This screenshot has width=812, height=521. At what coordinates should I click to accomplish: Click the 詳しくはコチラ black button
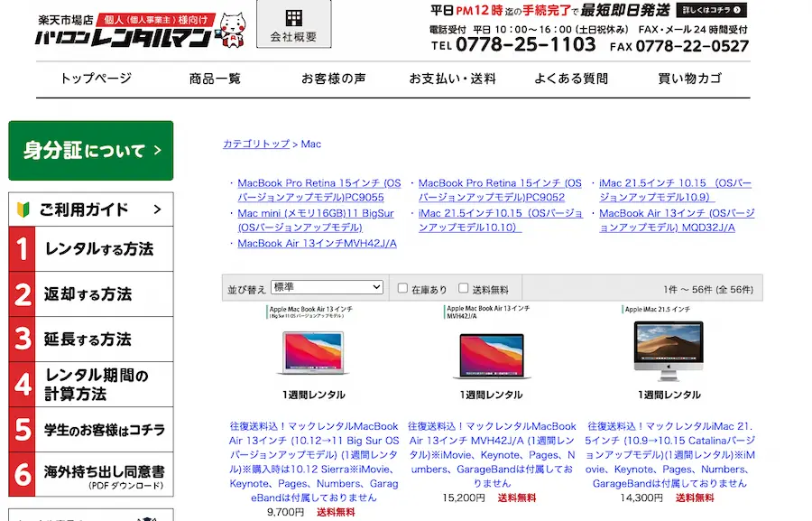point(712,10)
